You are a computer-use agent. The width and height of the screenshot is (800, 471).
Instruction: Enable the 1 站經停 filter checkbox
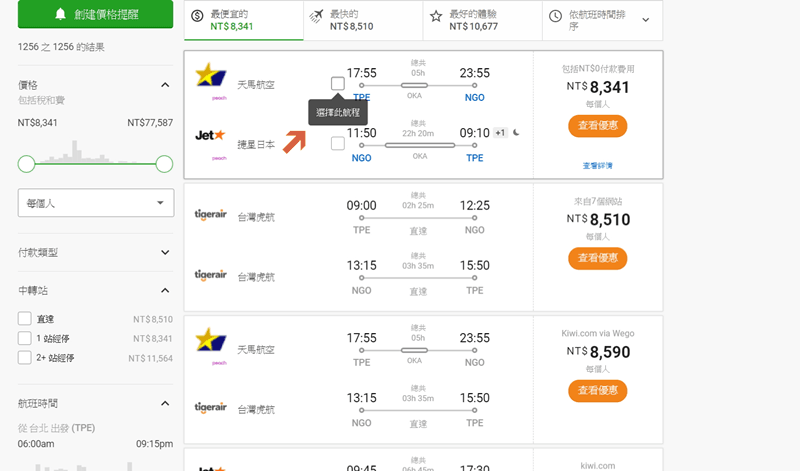(24, 338)
